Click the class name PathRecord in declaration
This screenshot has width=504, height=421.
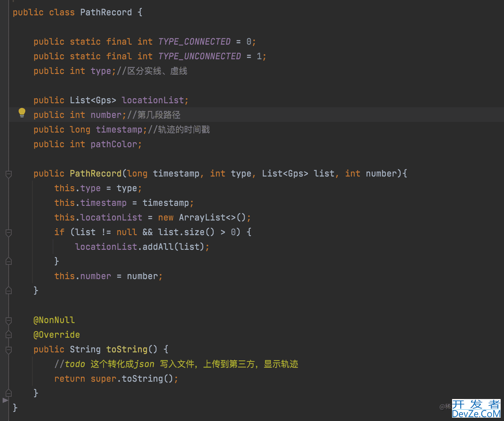click(106, 12)
